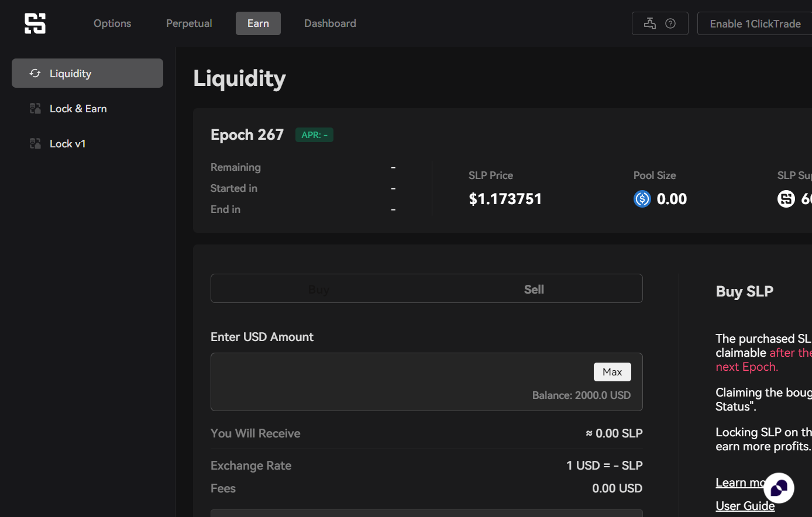Viewport: 812px width, 517px height.
Task: Switch to the Sell tab
Action: 534,289
